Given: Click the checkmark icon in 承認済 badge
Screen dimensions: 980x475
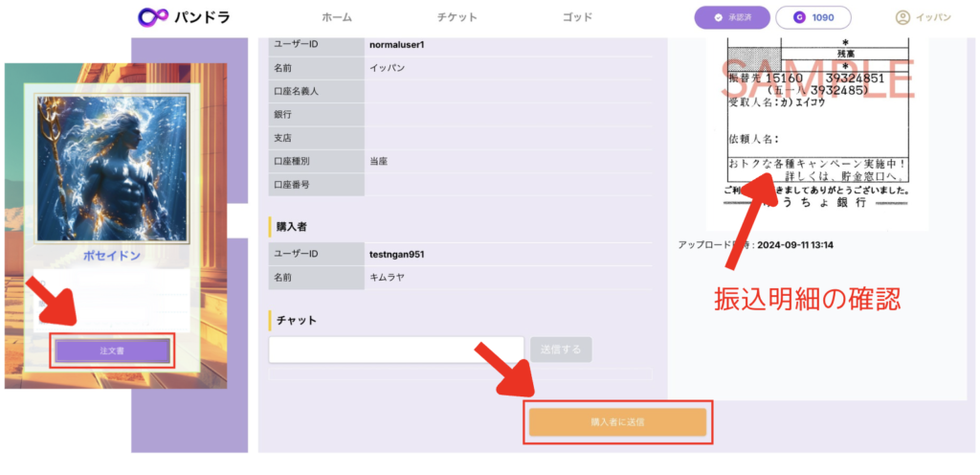Looking at the screenshot, I should pyautogui.click(x=718, y=17).
